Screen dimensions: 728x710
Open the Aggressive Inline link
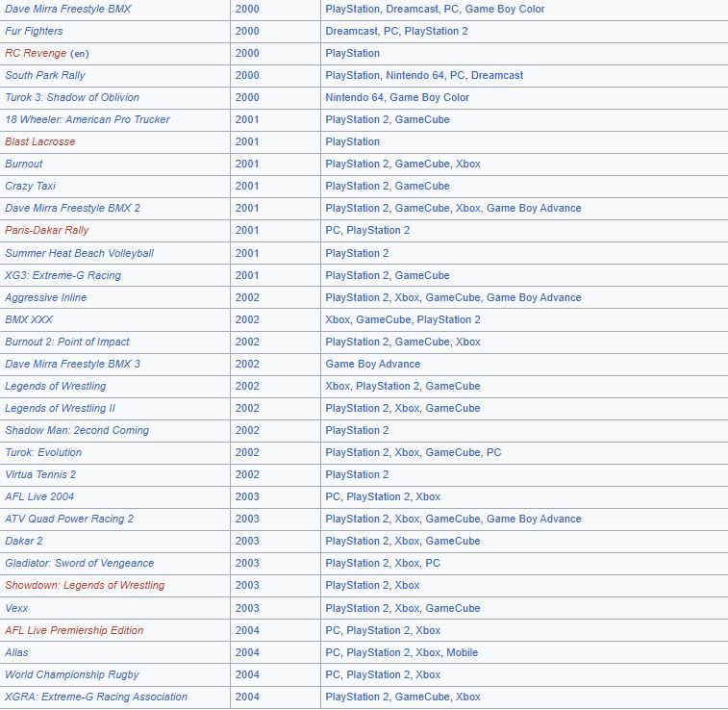point(46,297)
